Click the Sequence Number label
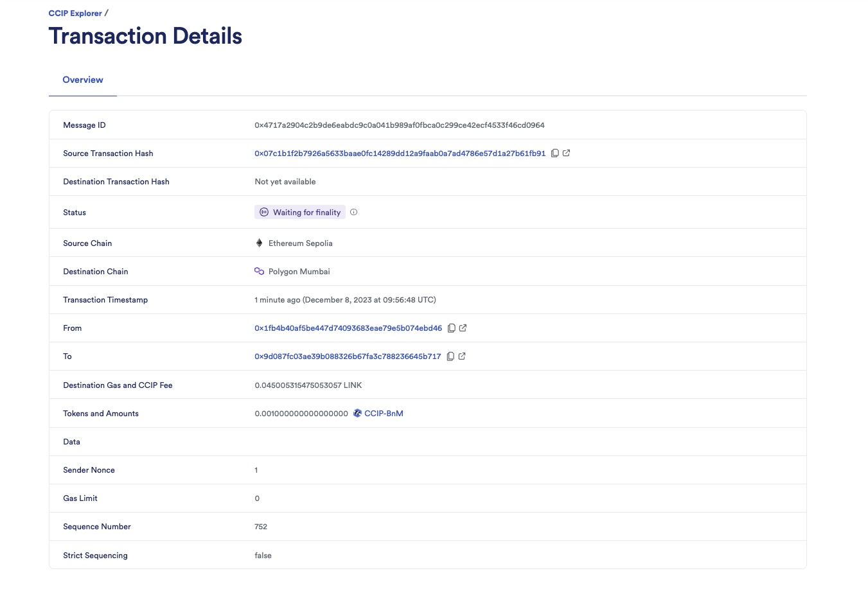The width and height of the screenshot is (868, 589). click(97, 527)
